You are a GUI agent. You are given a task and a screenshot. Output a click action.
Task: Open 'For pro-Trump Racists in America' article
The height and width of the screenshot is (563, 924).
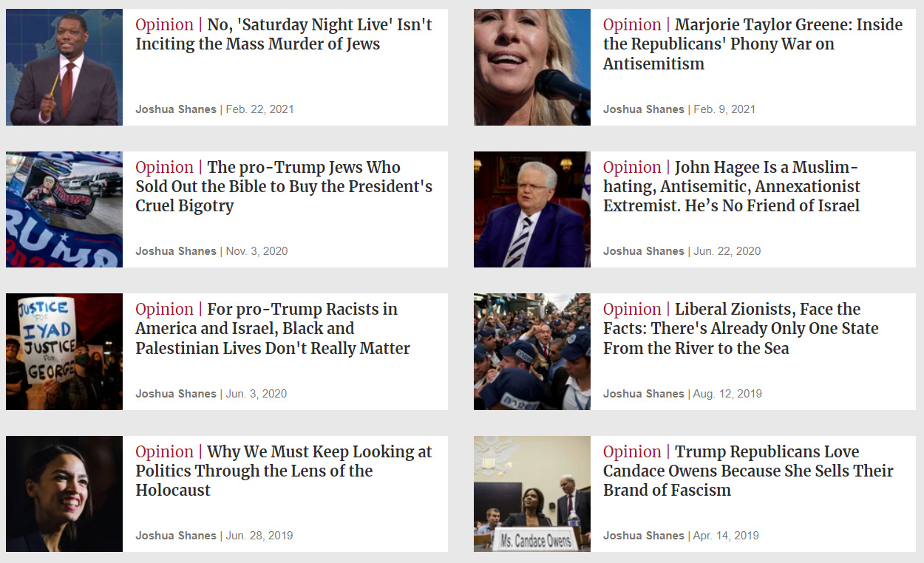[273, 328]
